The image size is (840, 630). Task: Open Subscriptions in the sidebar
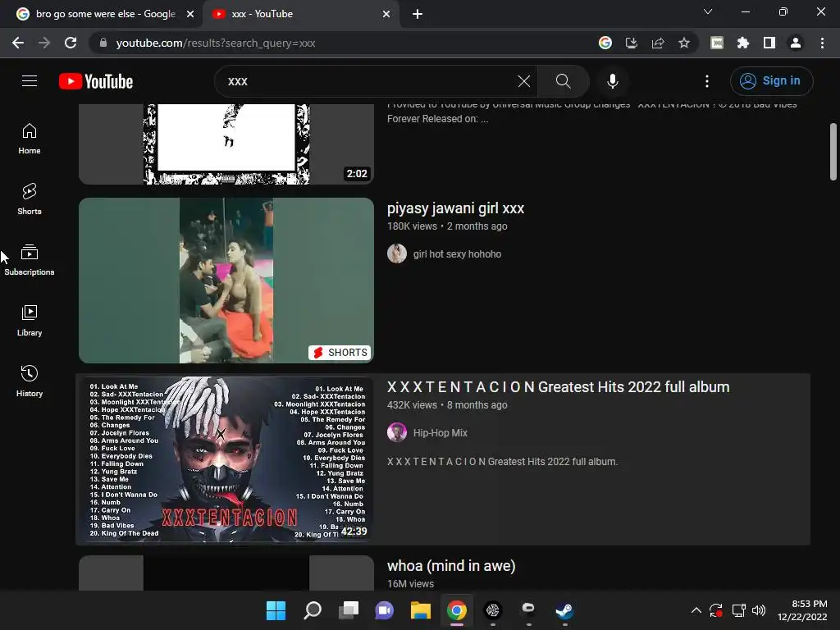30,260
